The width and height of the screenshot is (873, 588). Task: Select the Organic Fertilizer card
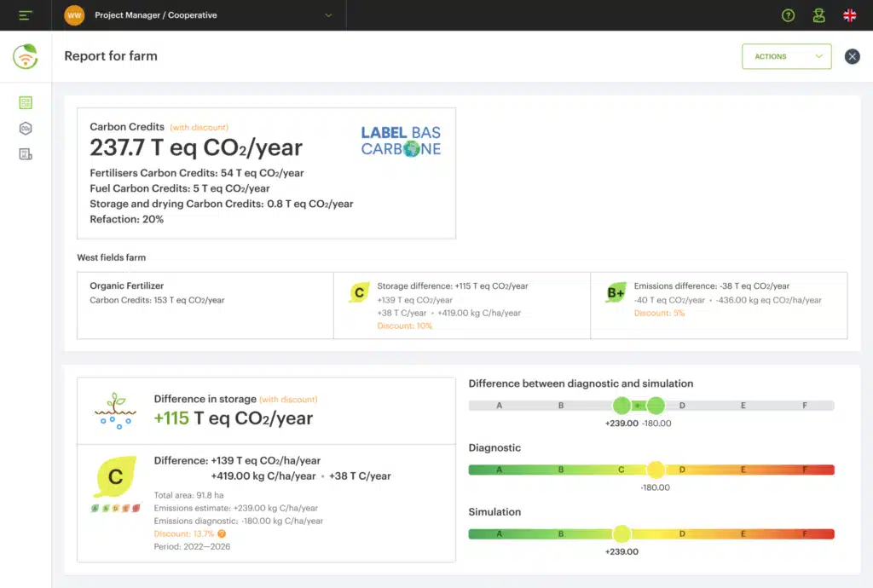[205, 305]
